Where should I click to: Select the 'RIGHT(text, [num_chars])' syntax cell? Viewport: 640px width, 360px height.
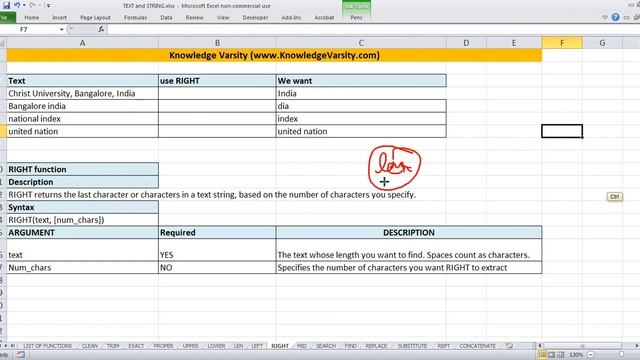tap(82, 220)
